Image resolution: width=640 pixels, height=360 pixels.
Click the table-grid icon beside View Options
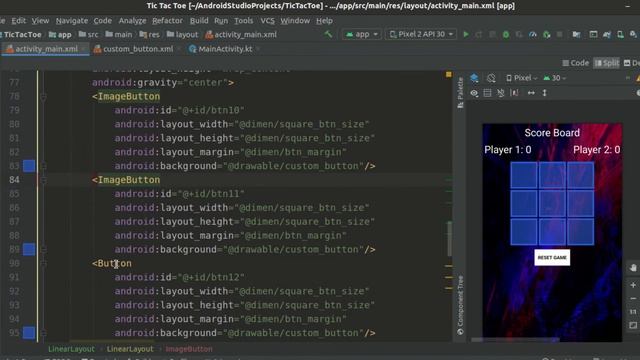click(487, 93)
